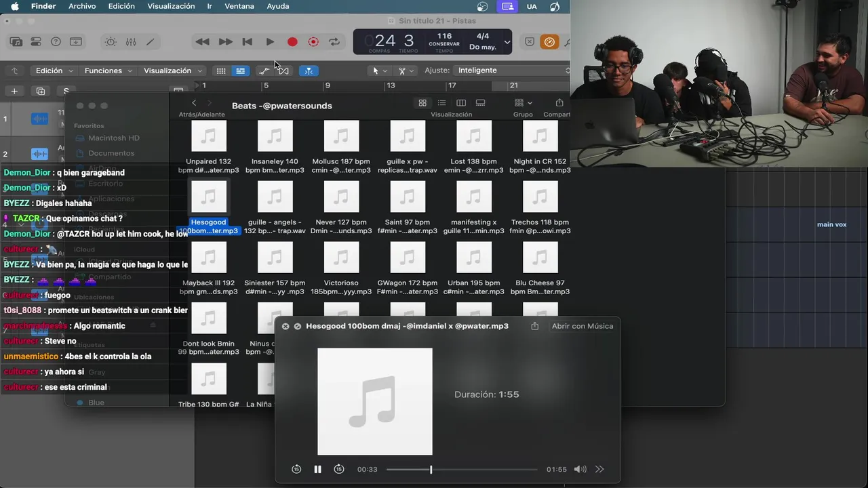This screenshot has width=868, height=488.
Task: Skip back 15 seconds in preview
Action: (x=296, y=469)
